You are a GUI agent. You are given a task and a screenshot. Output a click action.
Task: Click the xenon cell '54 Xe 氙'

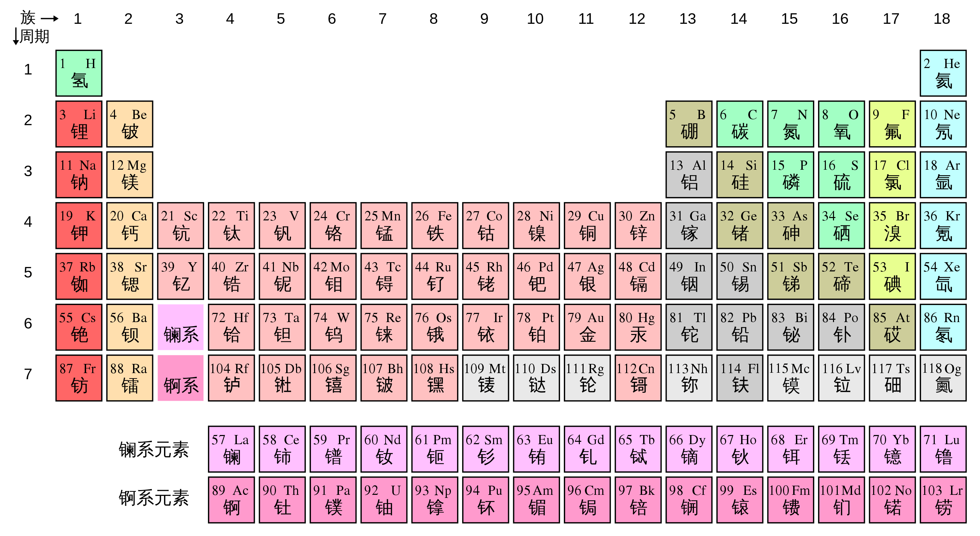point(943,277)
